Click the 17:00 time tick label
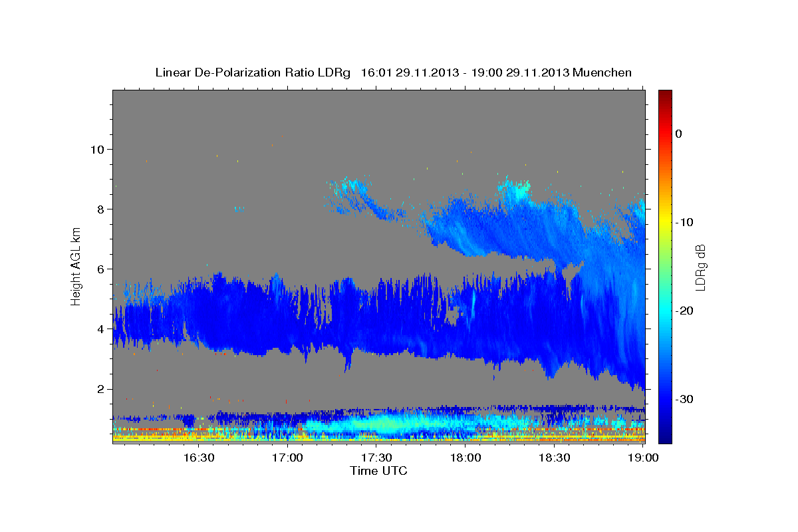 tap(287, 458)
